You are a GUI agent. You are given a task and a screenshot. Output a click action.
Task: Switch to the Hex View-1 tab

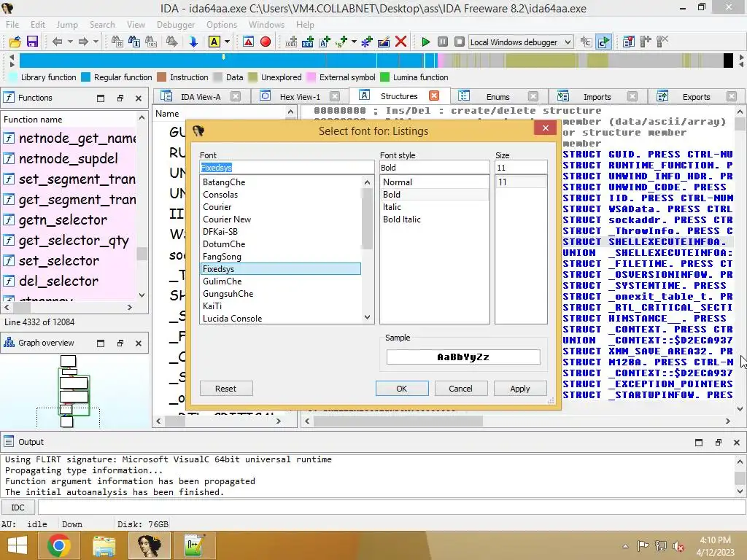pyautogui.click(x=300, y=97)
